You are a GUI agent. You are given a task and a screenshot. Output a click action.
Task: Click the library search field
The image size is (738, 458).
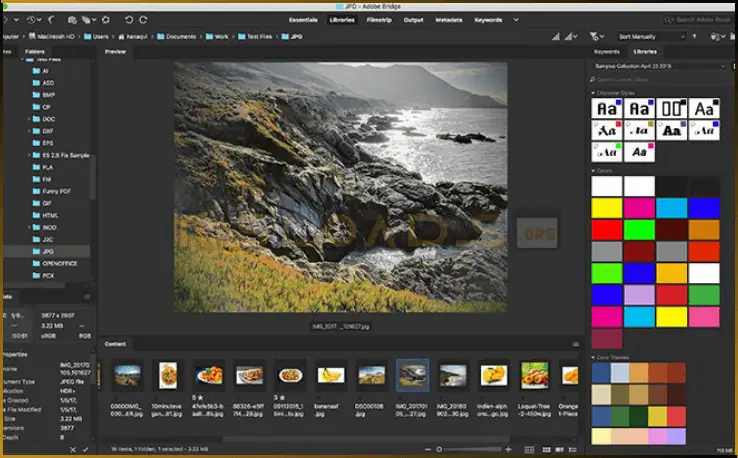click(659, 80)
